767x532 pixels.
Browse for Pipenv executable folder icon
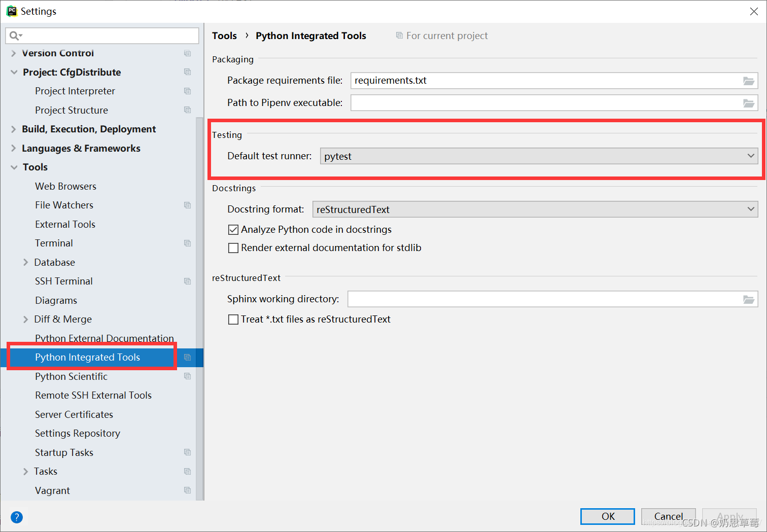(749, 103)
